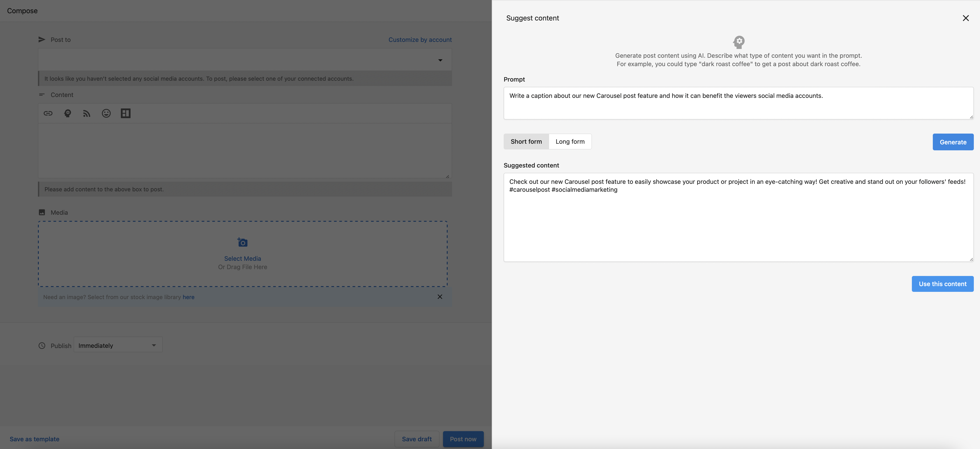This screenshot has height=449, width=980.
Task: Open the Publish Immediately dropdown
Action: [118, 345]
